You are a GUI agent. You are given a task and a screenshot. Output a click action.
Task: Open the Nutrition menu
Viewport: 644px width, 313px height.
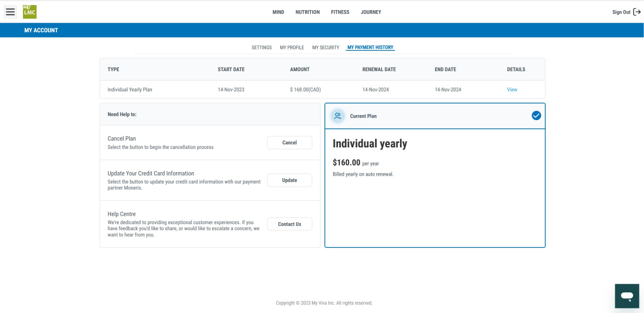pos(308,12)
